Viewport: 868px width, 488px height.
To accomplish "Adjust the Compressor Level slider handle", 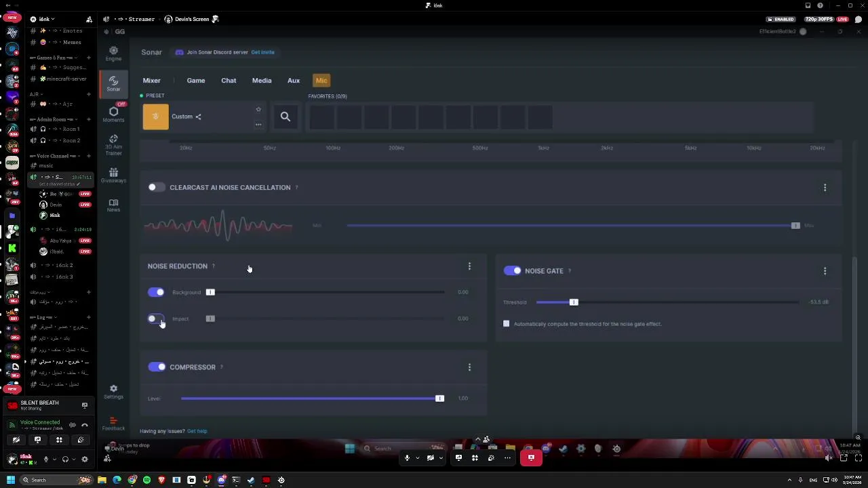I will [x=439, y=399].
